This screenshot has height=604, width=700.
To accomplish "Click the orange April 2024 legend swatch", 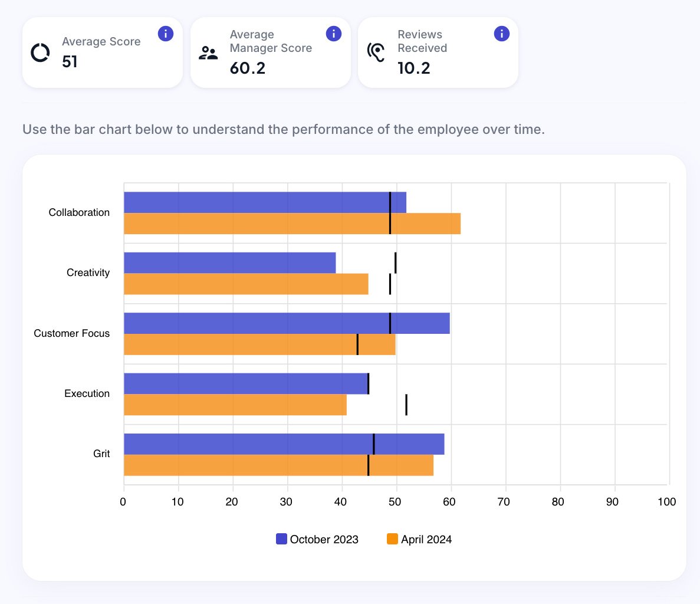I will 392,539.
